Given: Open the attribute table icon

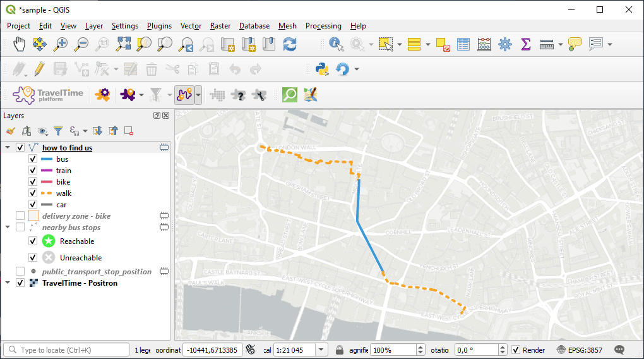Looking at the screenshot, I should pyautogui.click(x=463, y=44).
